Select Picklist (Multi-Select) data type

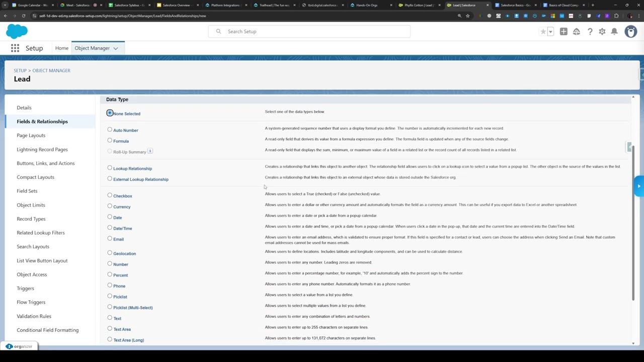(110, 307)
